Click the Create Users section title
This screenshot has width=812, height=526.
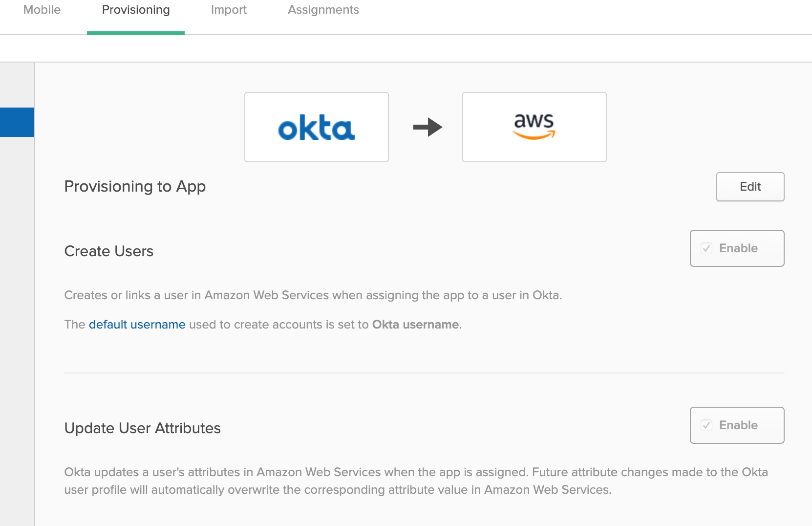coord(109,251)
